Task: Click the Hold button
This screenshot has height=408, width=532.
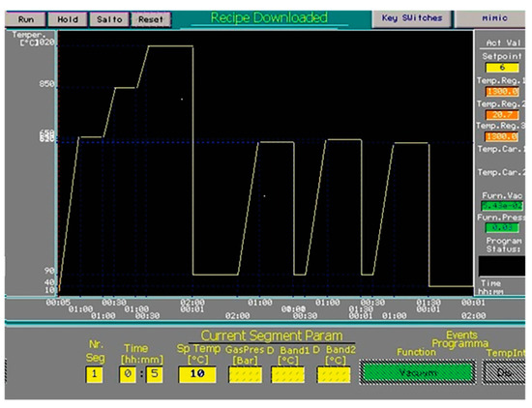Action: click(68, 19)
